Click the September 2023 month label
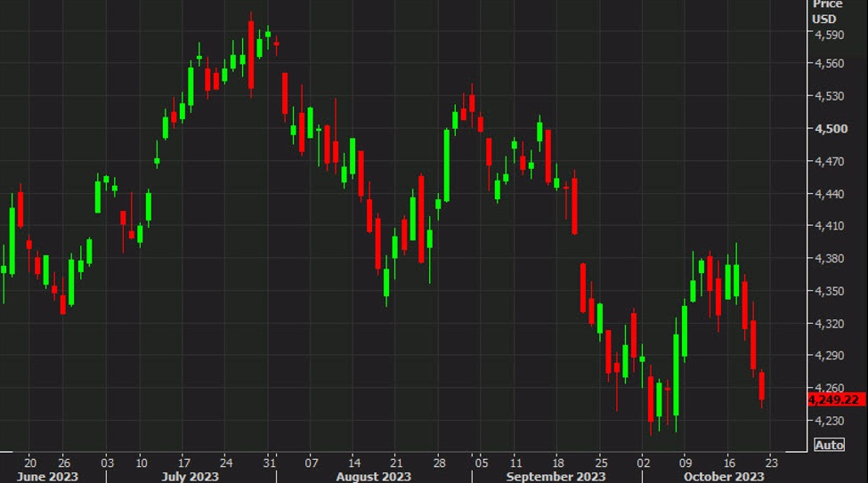 [x=556, y=477]
